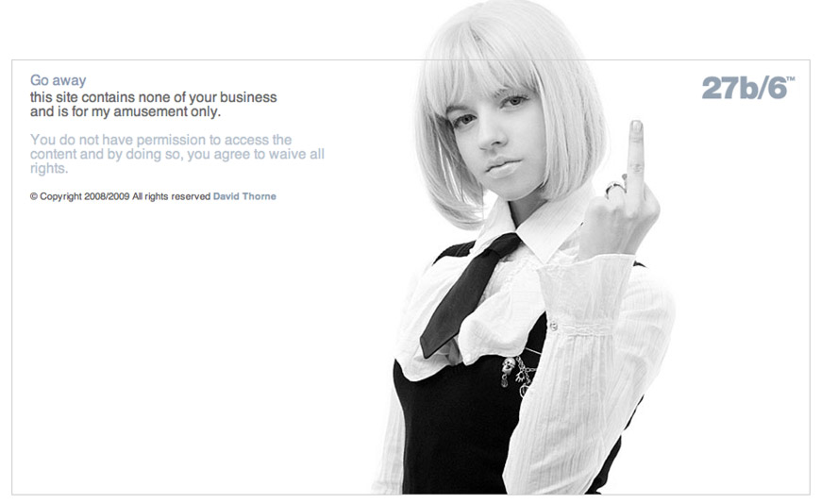Click the ring on the raised hand
Screen dimensions: 821x504
point(614,189)
